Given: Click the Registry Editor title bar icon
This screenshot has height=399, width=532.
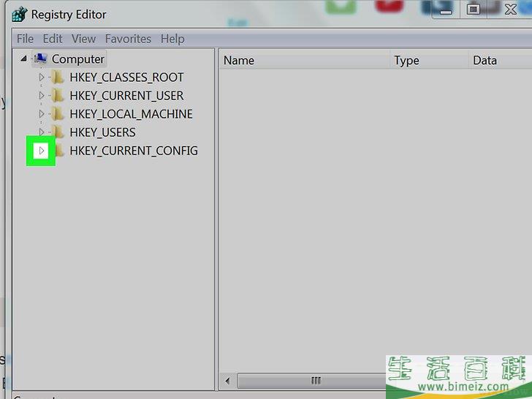Looking at the screenshot, I should pyautogui.click(x=19, y=15).
